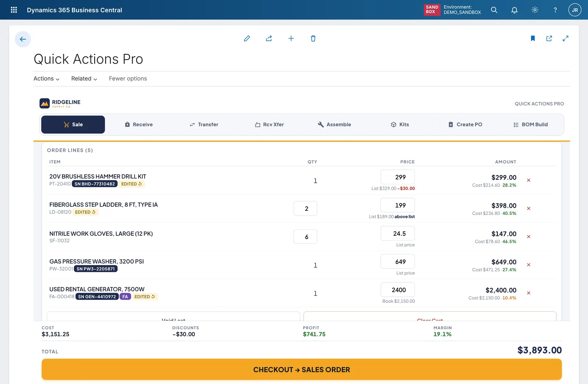Open the Assemble tab
588x384 pixels.
click(334, 125)
